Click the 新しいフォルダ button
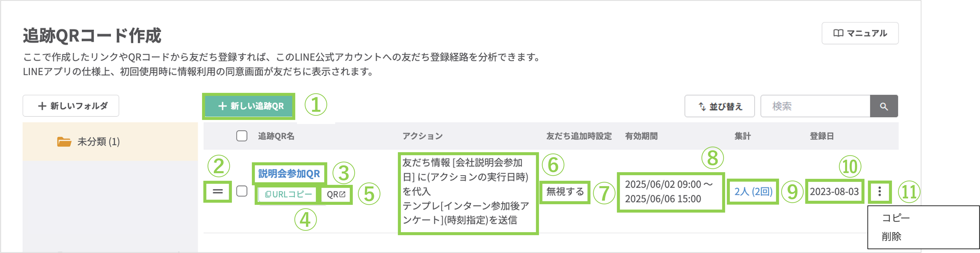 coord(71,106)
